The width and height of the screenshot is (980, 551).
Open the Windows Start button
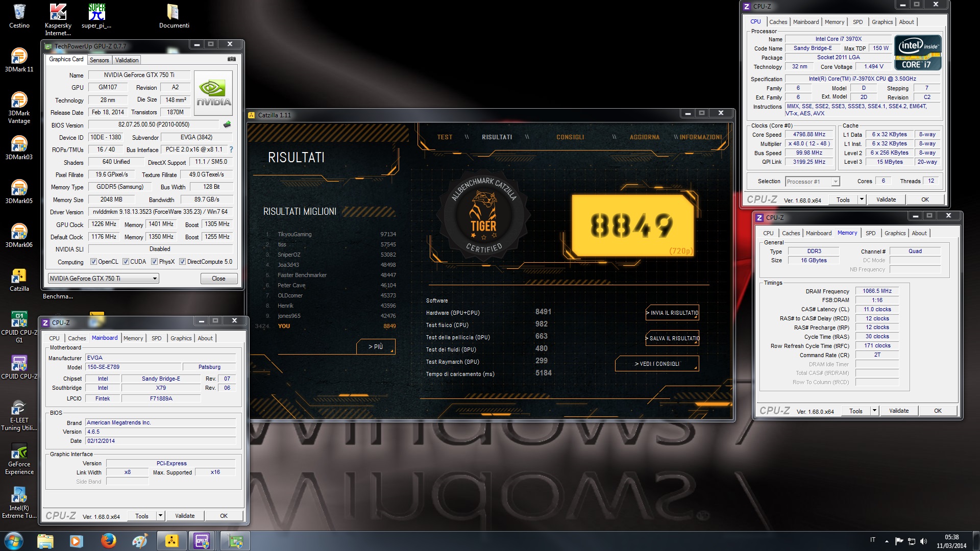pos(14,541)
